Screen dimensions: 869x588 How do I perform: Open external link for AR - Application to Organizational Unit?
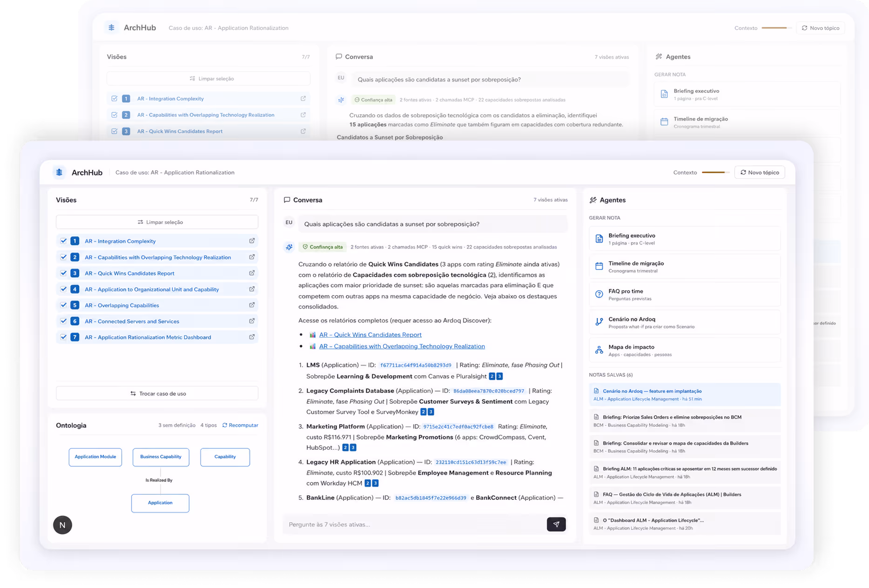[252, 289]
